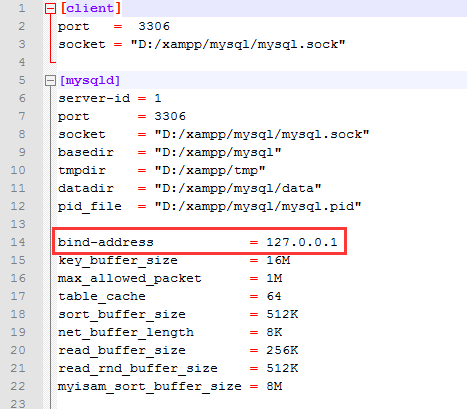The width and height of the screenshot is (467, 409).
Task: Click the table_cache value 64
Action: tap(274, 296)
